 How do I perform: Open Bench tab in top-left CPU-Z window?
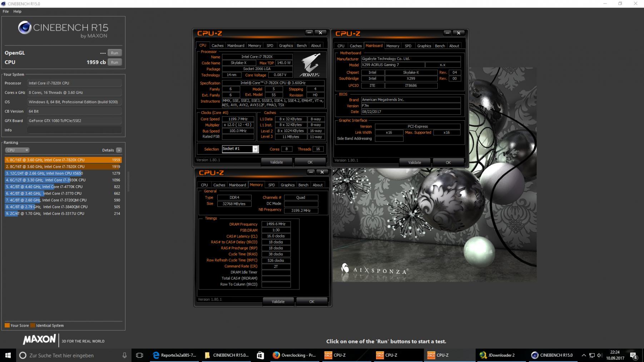click(302, 46)
